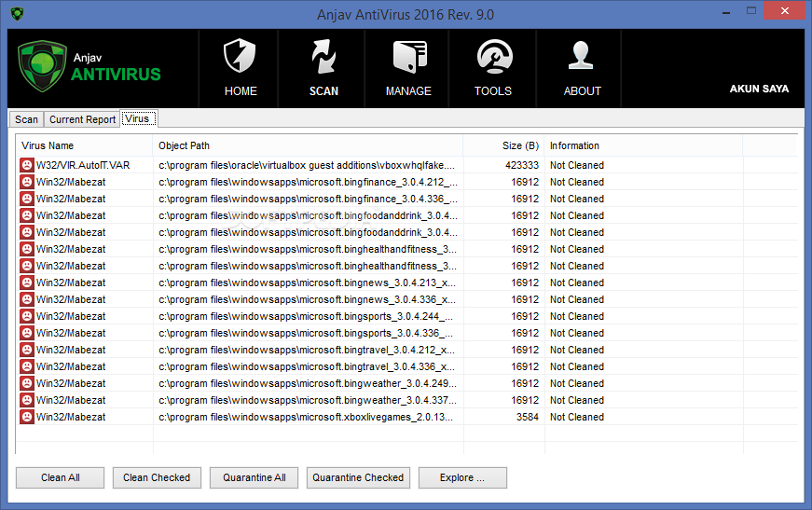Click the Explore ... button
This screenshot has width=812, height=510.
click(462, 477)
